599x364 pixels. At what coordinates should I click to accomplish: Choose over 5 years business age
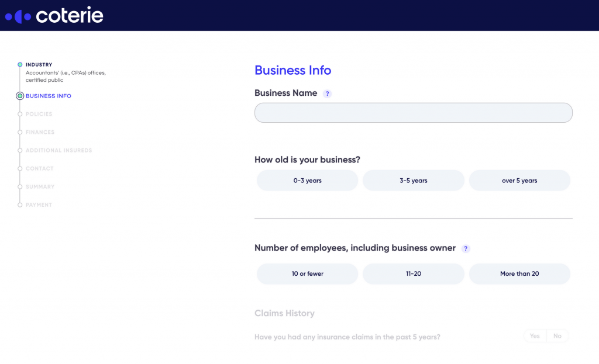click(519, 181)
